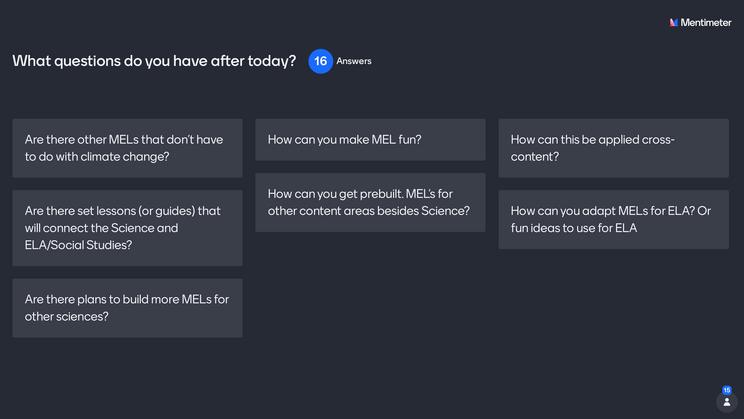Click the participants person icon

(x=727, y=402)
